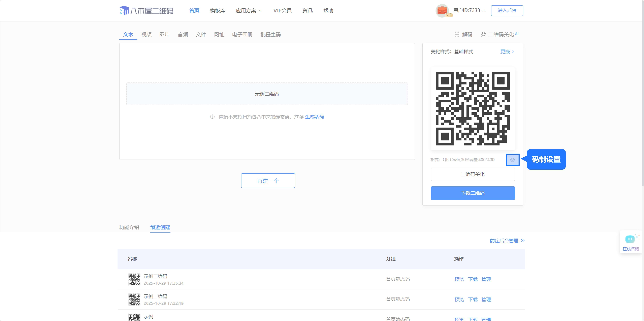644x321 pixels.
Task: Open 模板库 in the top navigation
Action: pos(217,10)
